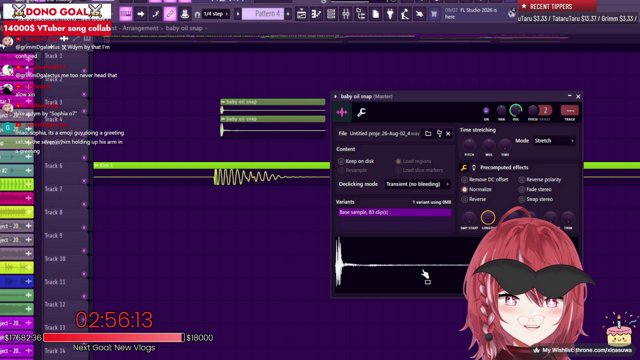Open the Channel rack view icon

[331, 14]
